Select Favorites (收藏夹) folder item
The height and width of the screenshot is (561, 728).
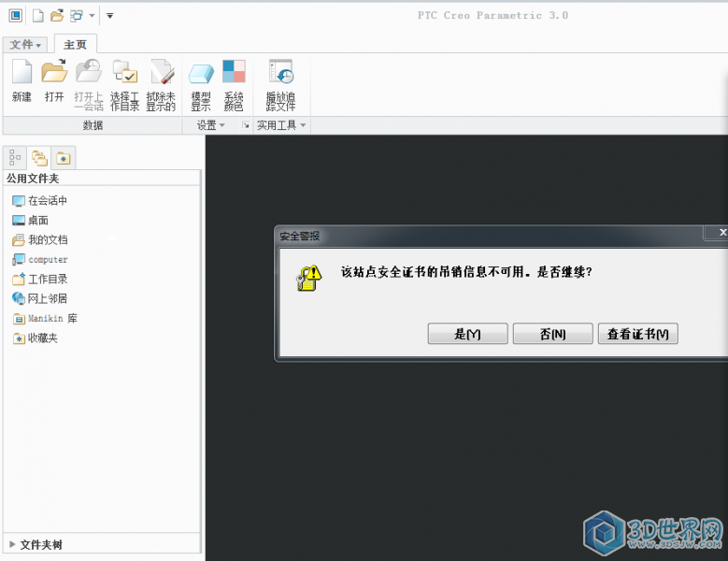[x=36, y=338]
